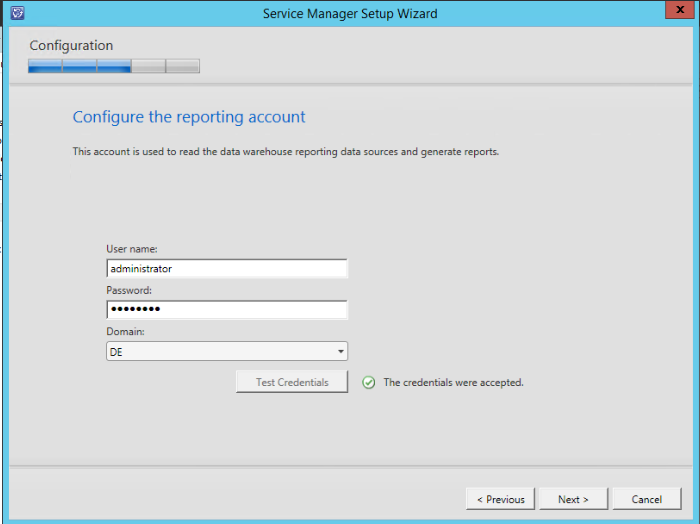This screenshot has width=700, height=524.
Task: Click the 'credentials were accepted' status message
Action: tap(453, 382)
